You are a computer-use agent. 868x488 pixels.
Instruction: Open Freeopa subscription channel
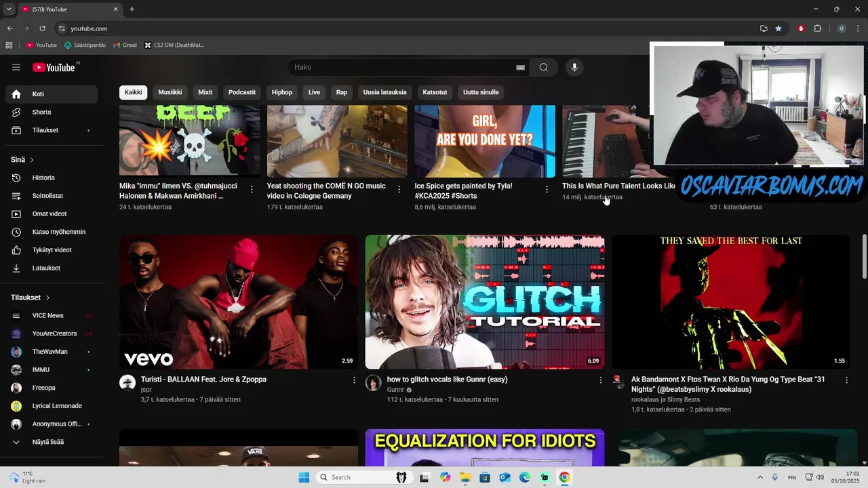[52, 388]
